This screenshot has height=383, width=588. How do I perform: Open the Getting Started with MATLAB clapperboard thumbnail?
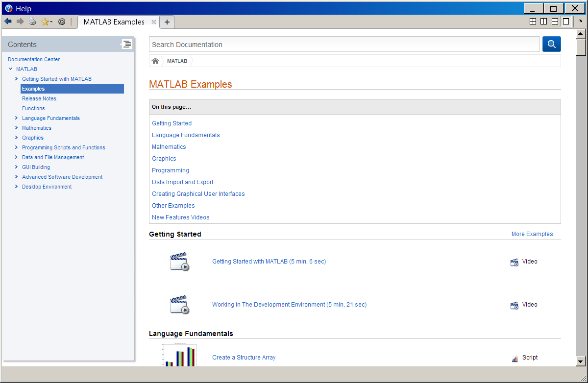[x=179, y=262]
